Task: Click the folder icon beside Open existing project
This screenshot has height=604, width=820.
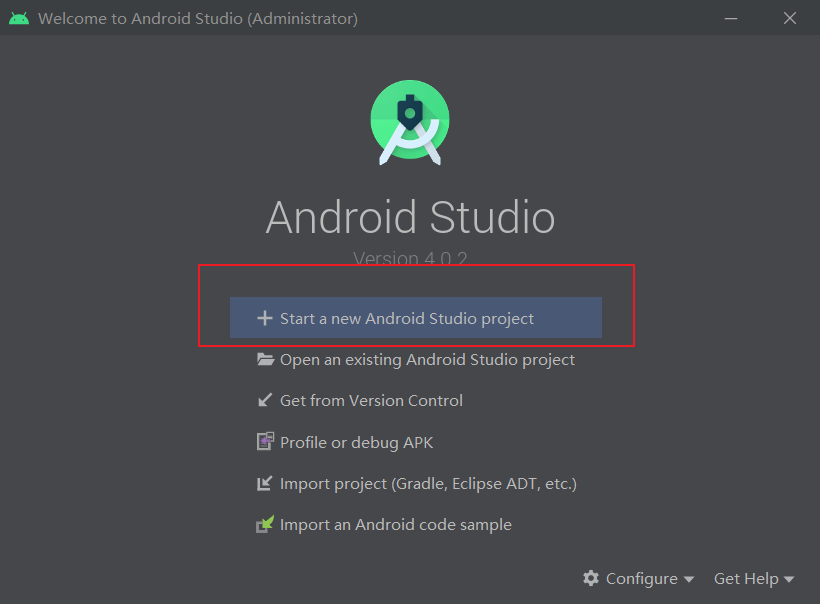Action: coord(263,359)
